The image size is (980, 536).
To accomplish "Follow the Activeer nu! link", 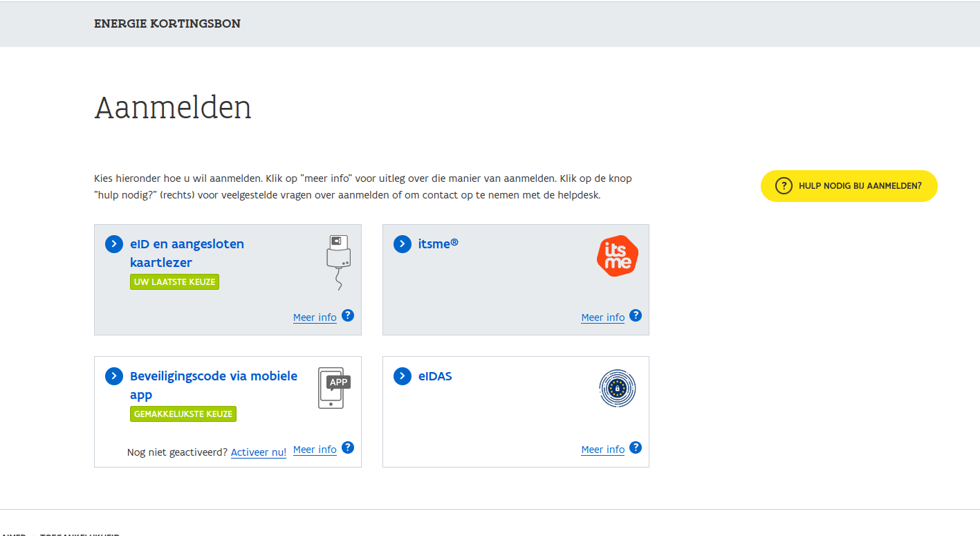I will 258,452.
